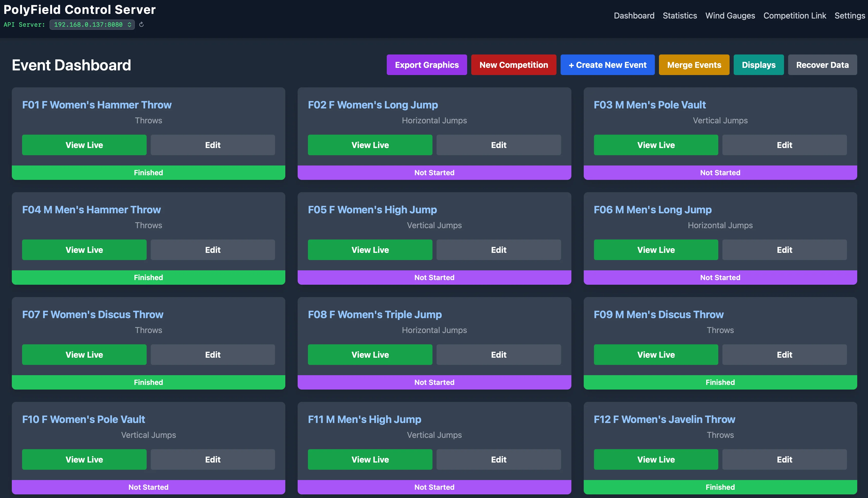The image size is (868, 498).
Task: Click + Create New Event
Action: coord(607,65)
